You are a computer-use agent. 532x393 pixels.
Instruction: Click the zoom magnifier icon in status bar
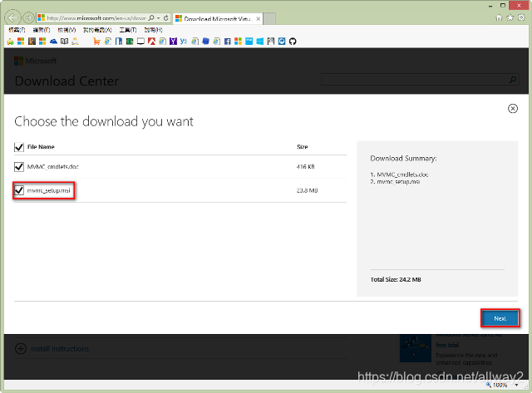point(489,385)
